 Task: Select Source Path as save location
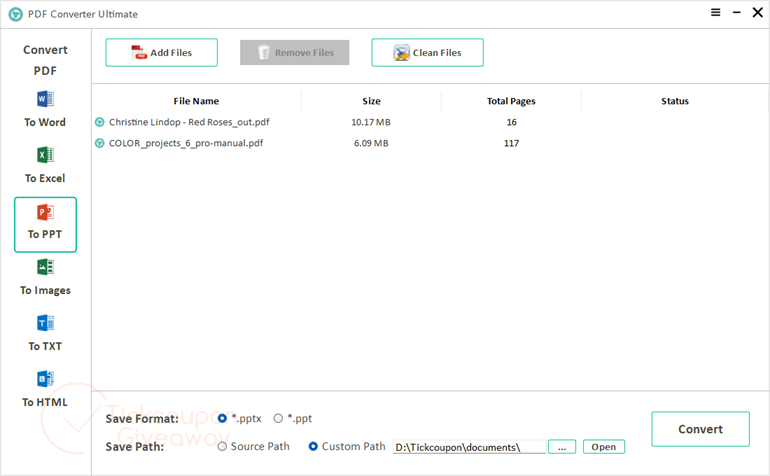[222, 447]
